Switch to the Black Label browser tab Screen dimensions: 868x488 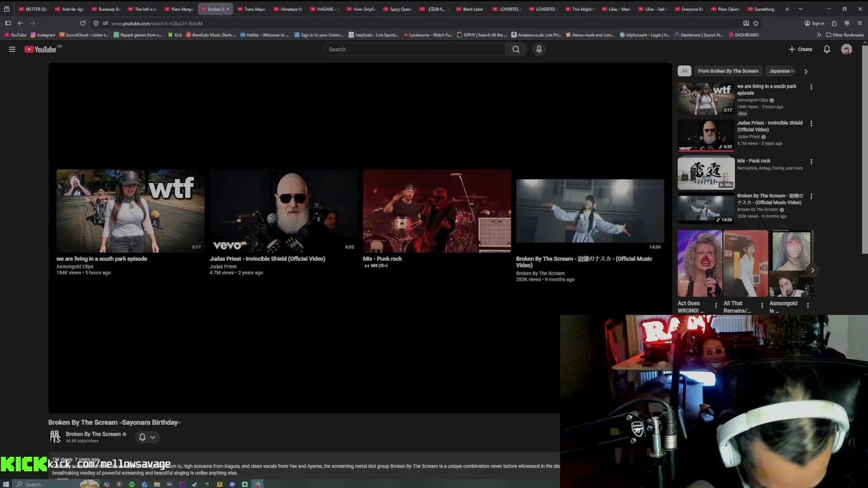coord(471,9)
